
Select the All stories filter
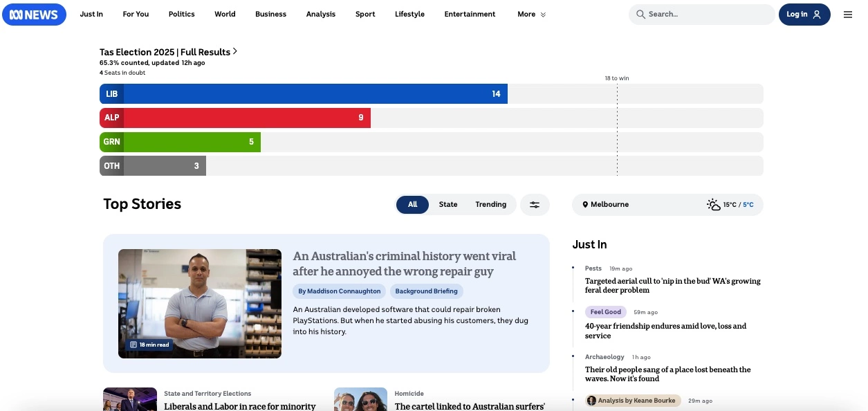[x=412, y=205]
